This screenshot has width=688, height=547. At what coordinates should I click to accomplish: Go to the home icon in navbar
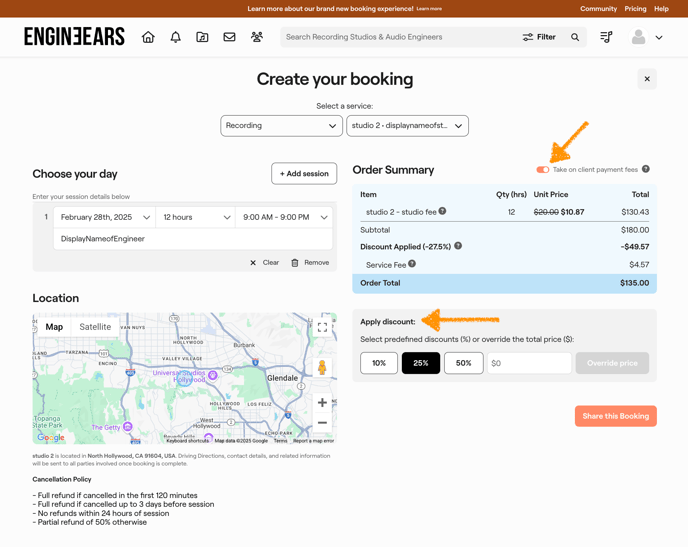coord(148,37)
